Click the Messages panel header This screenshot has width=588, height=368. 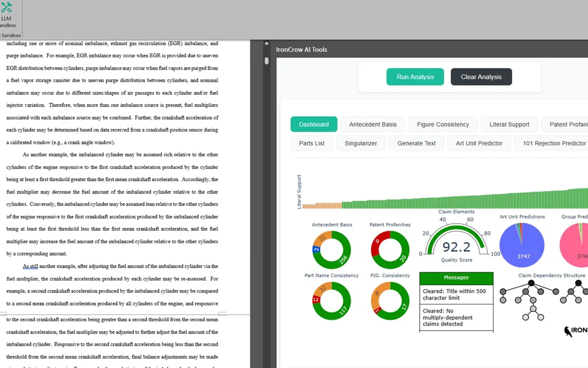456,277
